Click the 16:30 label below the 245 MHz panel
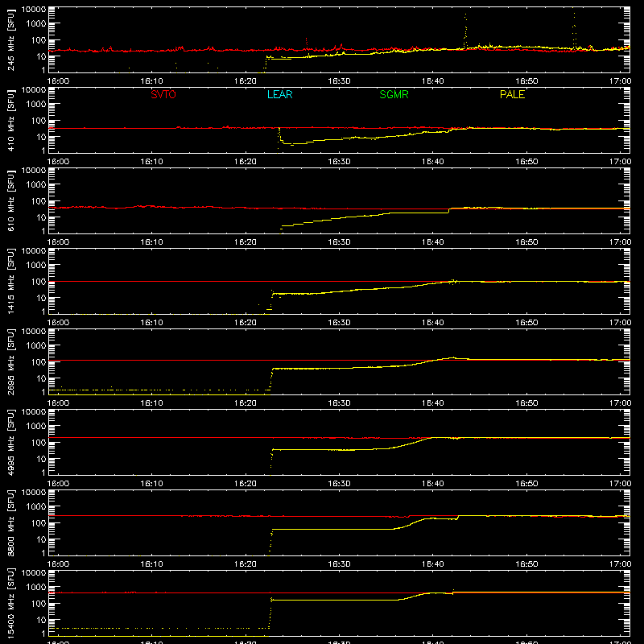This screenshot has height=644, width=644. (x=339, y=81)
